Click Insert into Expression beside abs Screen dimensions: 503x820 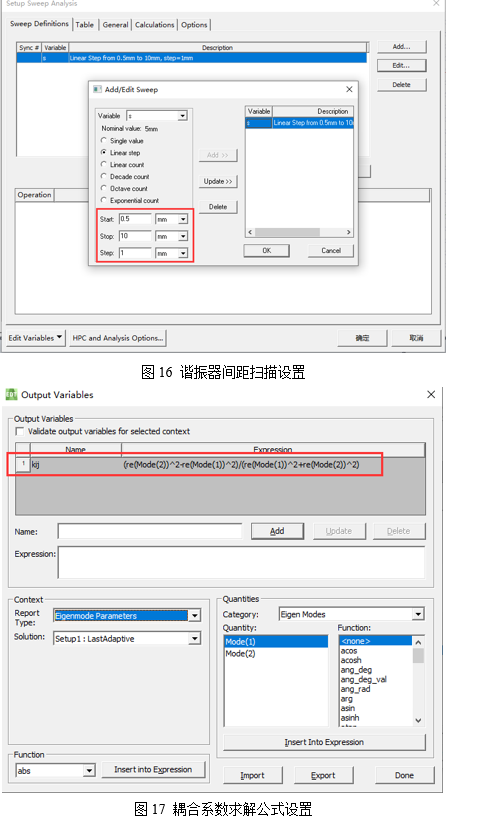coord(153,769)
